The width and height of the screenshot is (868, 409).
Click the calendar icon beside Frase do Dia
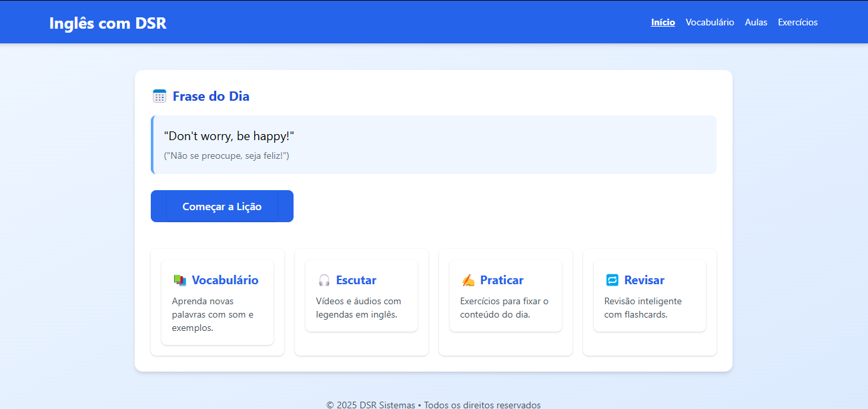pyautogui.click(x=159, y=96)
